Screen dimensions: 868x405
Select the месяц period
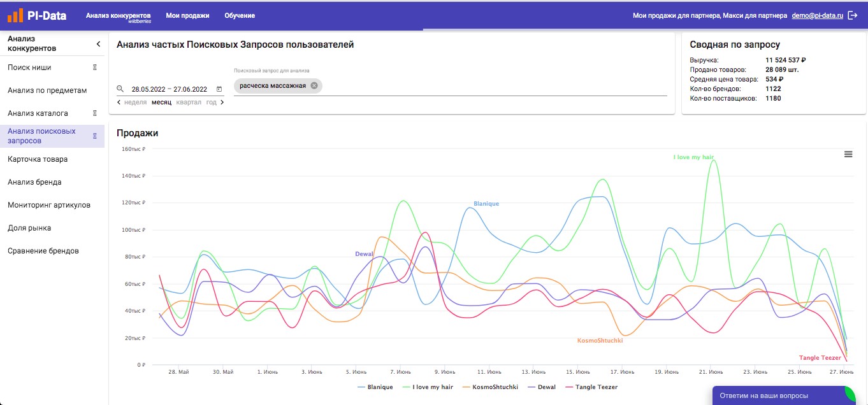(161, 103)
